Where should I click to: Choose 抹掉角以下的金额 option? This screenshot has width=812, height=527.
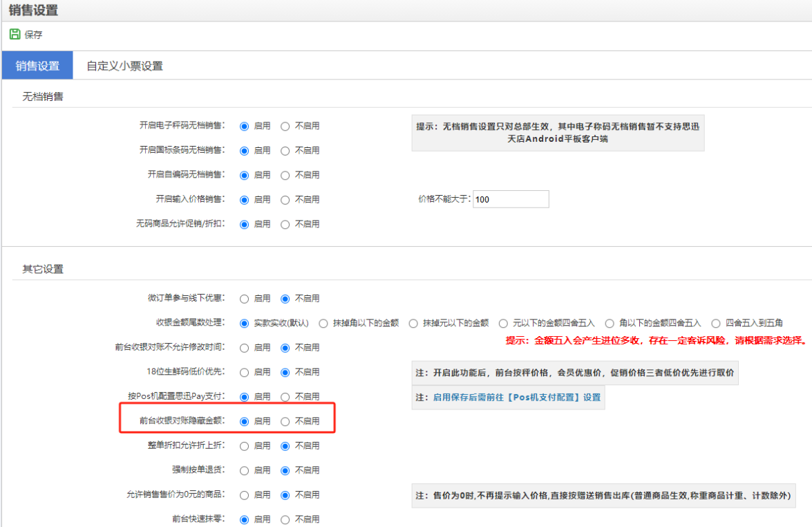tap(323, 324)
